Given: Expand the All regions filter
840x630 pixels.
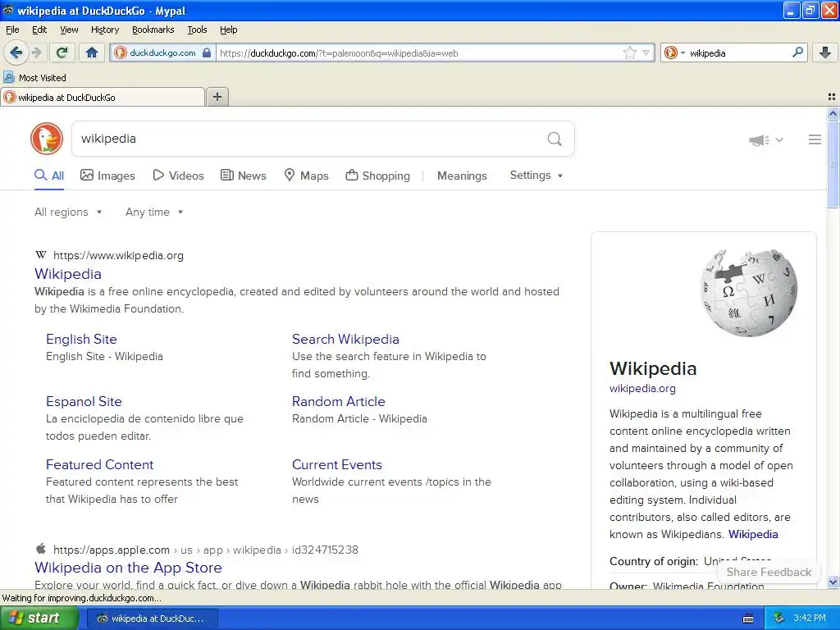Looking at the screenshot, I should point(68,212).
